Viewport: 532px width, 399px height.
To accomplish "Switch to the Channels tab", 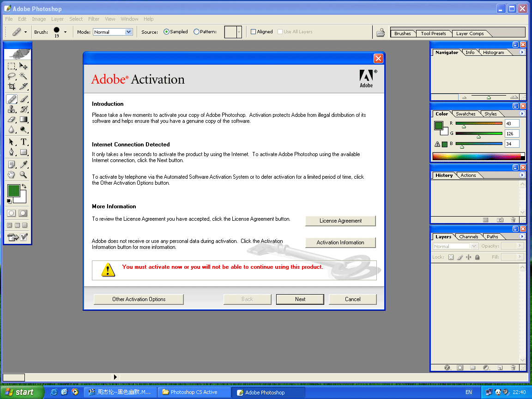I will point(469,237).
